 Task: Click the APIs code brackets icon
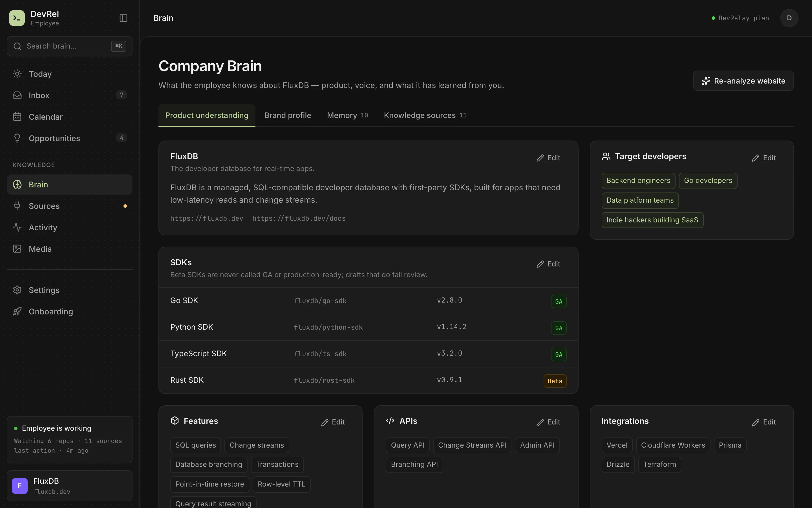pyautogui.click(x=390, y=421)
